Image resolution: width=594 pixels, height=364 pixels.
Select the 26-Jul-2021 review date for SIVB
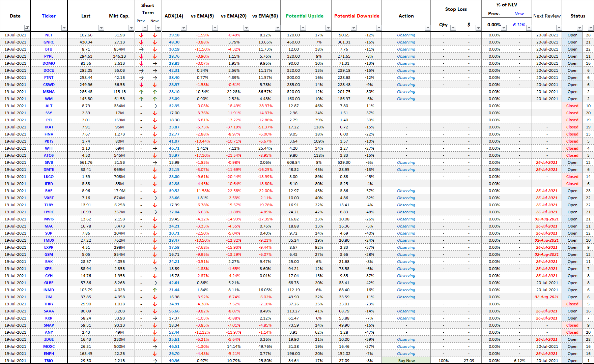coord(547,162)
